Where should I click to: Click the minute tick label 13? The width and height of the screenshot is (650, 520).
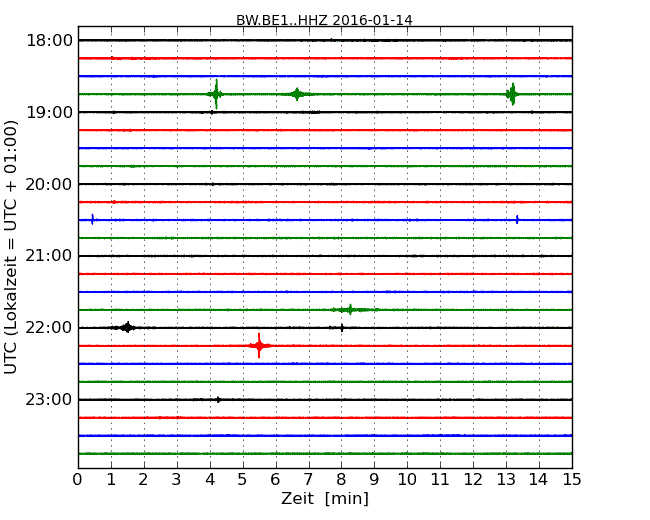click(x=506, y=480)
